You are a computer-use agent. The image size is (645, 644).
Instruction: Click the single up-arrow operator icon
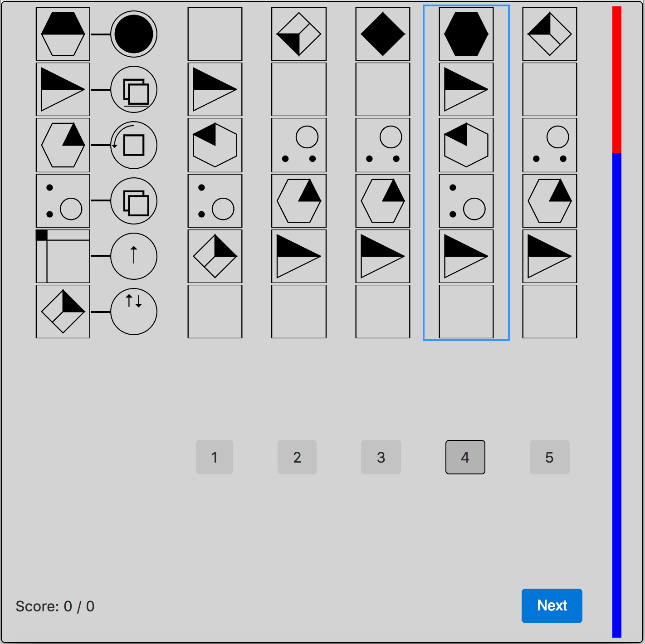point(134,256)
